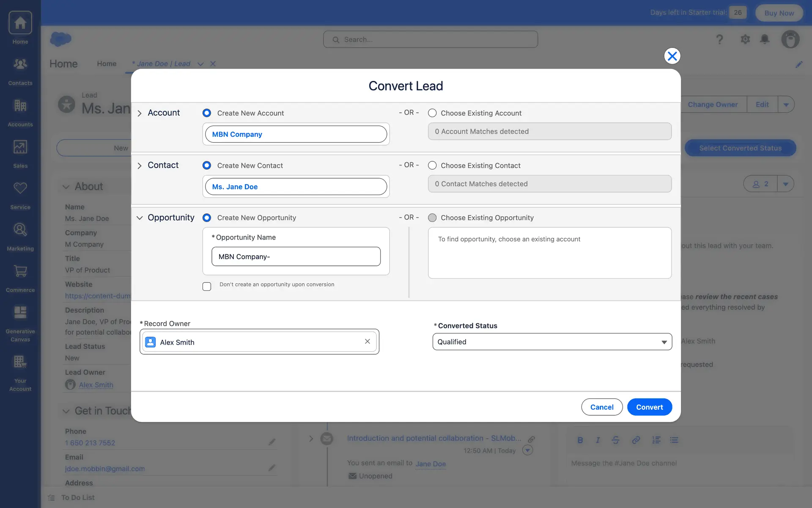Clear Alex Smith from Record Owner
Viewport: 812px width, 508px height.
point(367,342)
